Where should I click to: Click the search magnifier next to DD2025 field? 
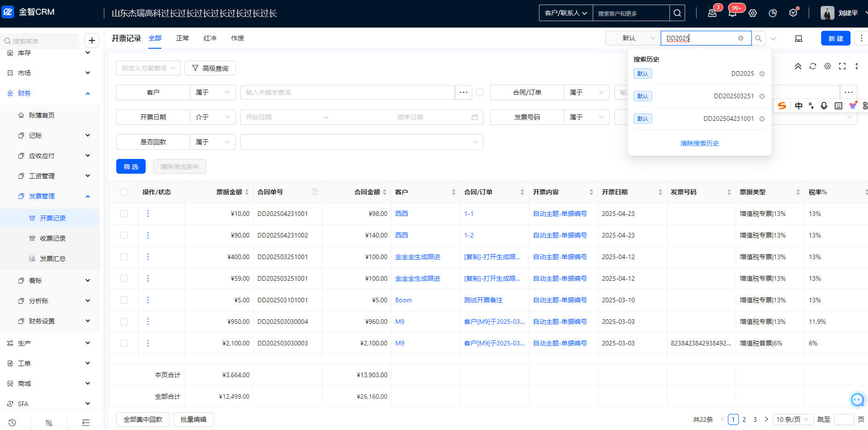point(759,39)
